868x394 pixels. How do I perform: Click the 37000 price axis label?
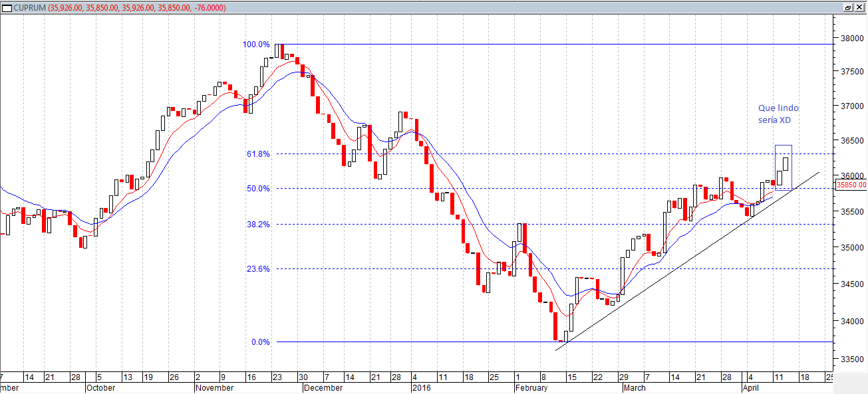tap(852, 106)
